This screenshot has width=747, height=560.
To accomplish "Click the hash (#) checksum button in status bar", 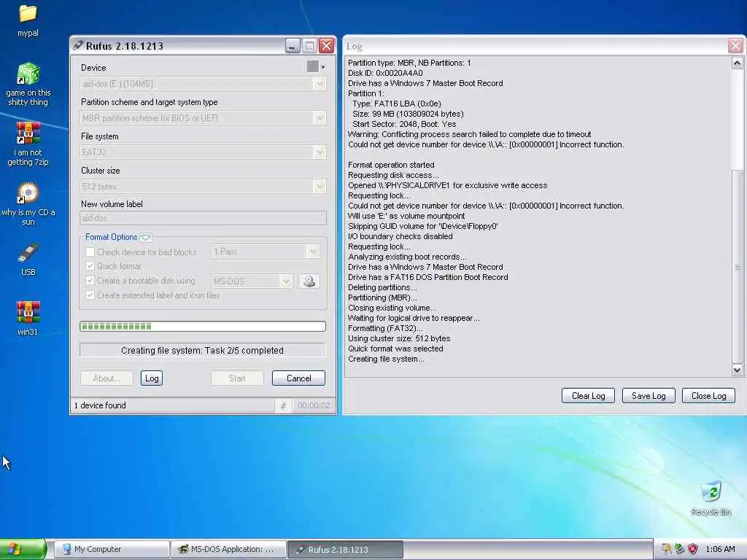I will tap(283, 405).
